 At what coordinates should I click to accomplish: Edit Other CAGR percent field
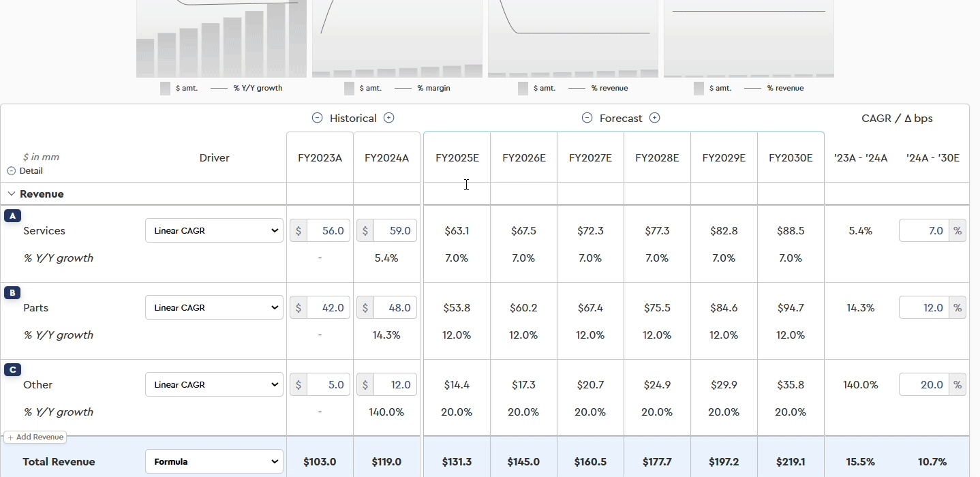click(924, 385)
